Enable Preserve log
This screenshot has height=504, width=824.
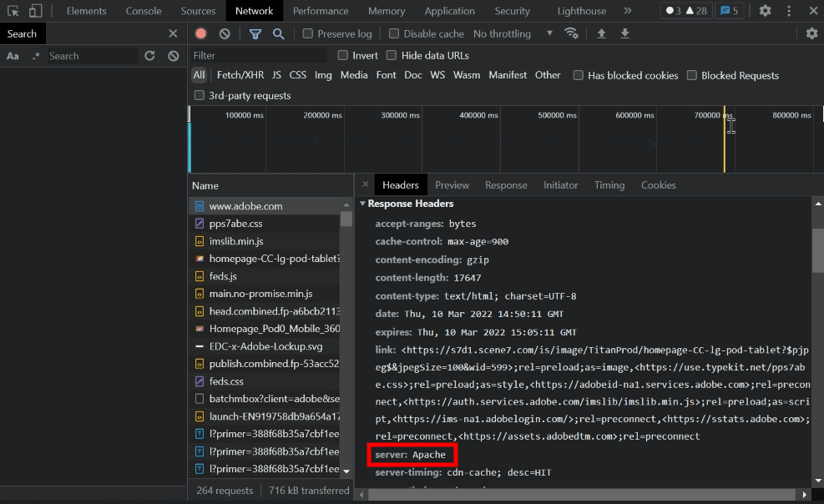310,33
